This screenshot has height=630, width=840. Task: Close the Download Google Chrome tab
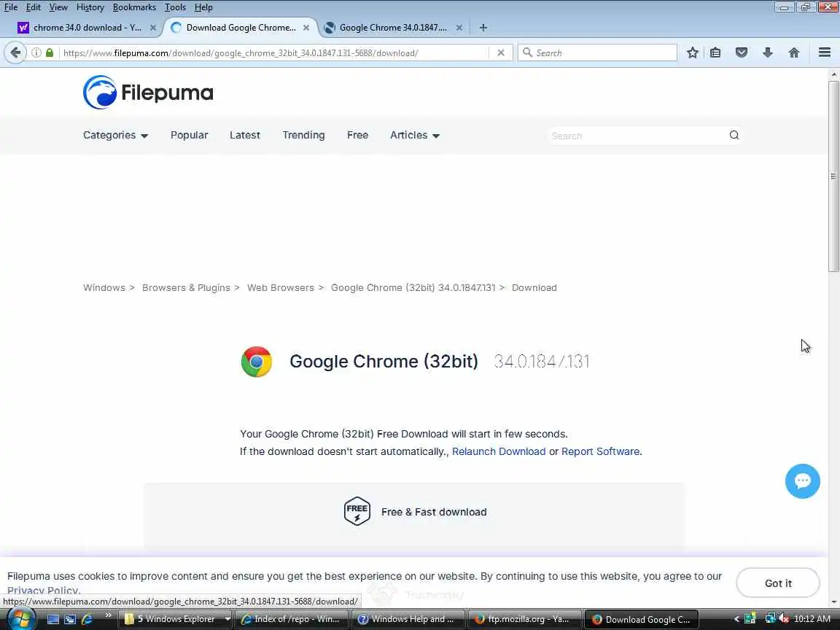(x=306, y=28)
